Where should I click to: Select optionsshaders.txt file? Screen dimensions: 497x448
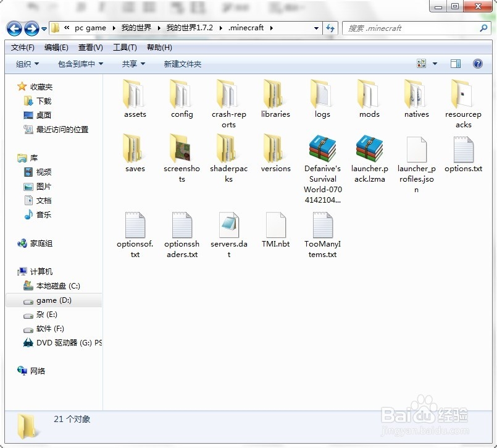click(x=182, y=235)
